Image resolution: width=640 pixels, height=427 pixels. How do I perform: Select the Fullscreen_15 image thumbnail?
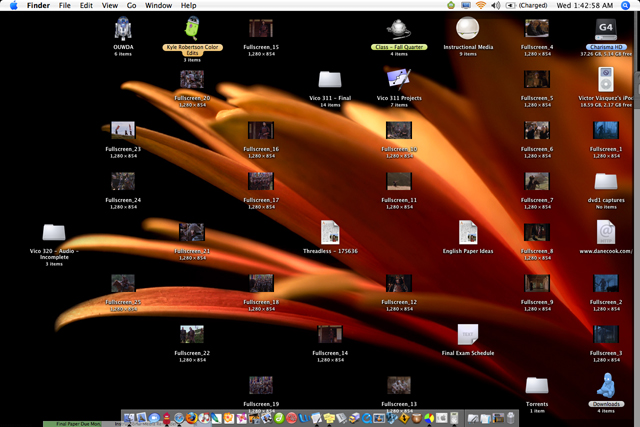pyautogui.click(x=261, y=28)
